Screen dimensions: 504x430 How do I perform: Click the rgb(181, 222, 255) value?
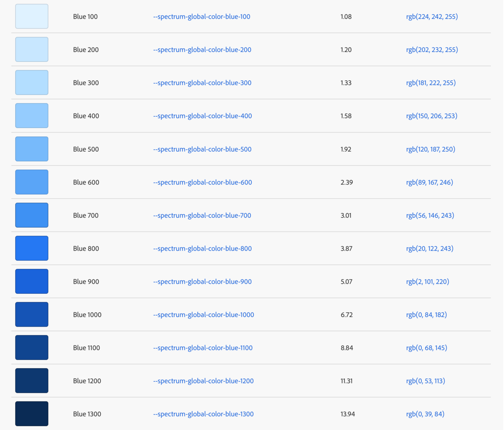pos(431,83)
